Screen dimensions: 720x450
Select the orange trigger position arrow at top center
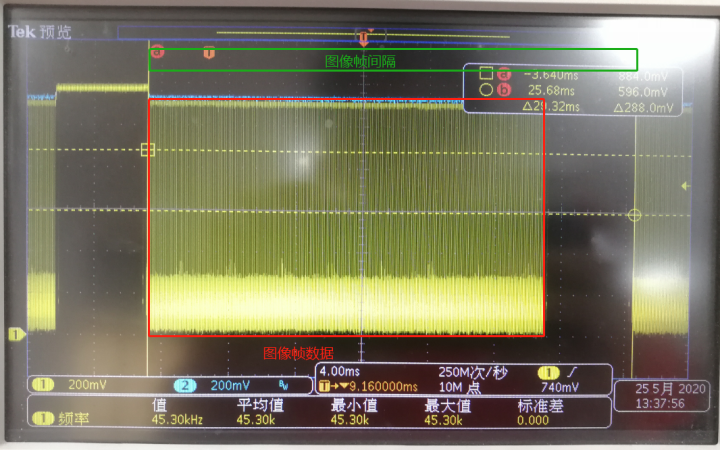click(x=364, y=38)
